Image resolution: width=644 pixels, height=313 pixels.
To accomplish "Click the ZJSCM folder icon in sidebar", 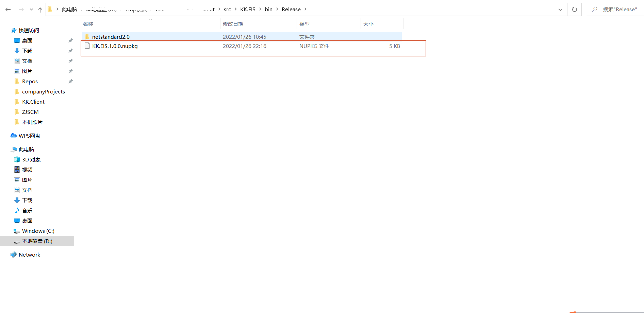I will click(17, 112).
